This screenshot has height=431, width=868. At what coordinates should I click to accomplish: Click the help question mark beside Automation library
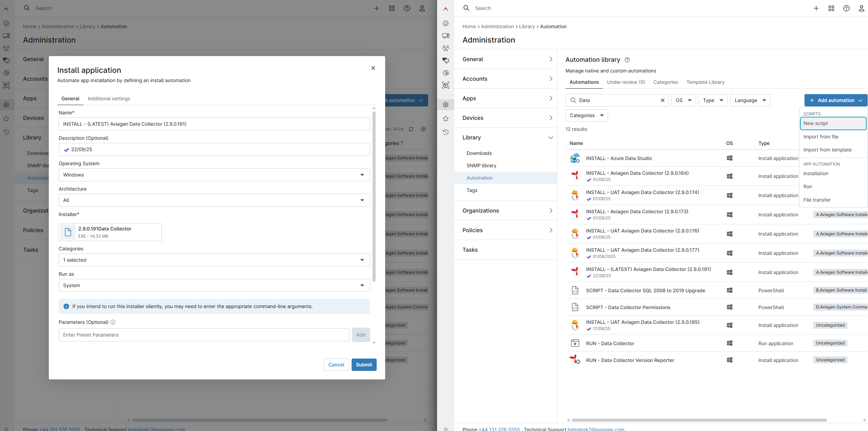(627, 60)
